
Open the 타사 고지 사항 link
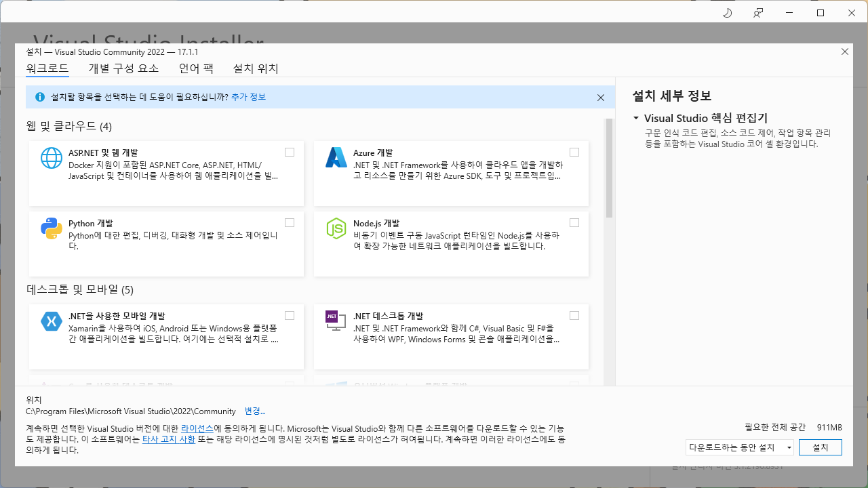[x=168, y=439]
